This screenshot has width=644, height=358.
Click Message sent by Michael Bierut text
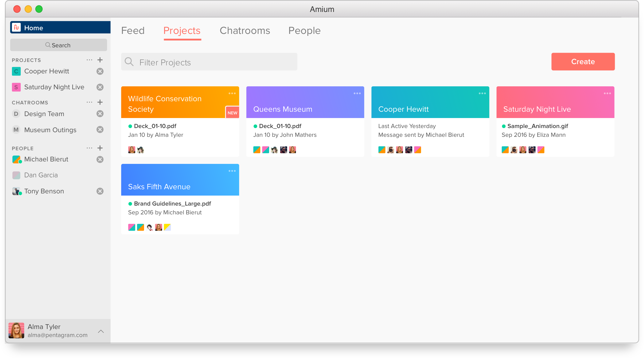421,135
